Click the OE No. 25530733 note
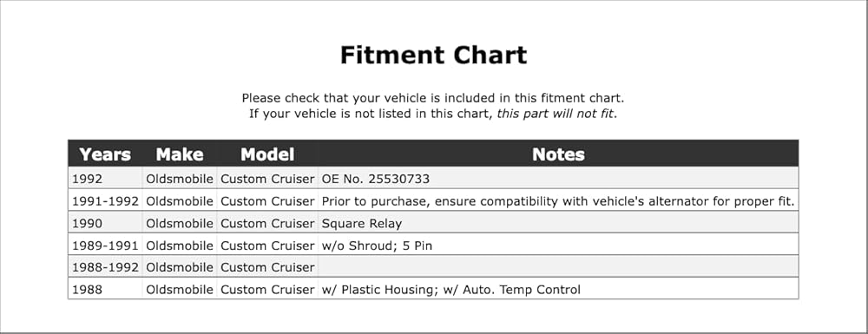Viewport: 868px width, 334px height. click(x=375, y=180)
